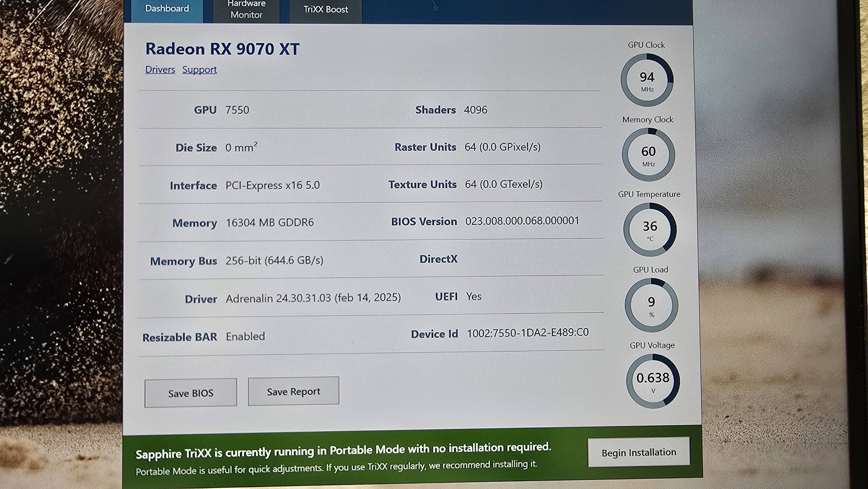Open the Support link
Viewport: 868px width, 489px height.
point(199,70)
